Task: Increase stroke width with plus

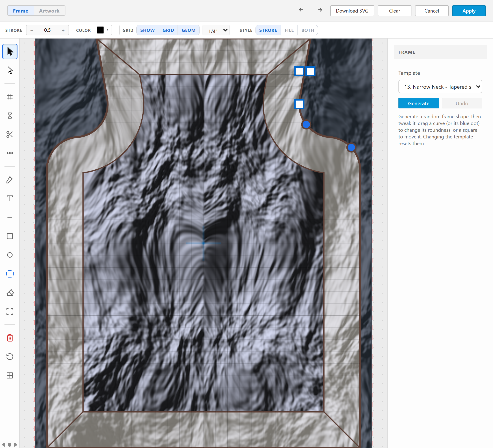Action: tap(63, 30)
